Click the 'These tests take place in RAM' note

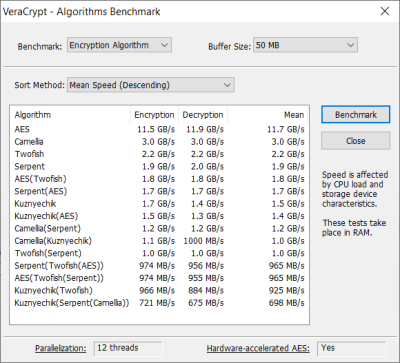click(x=354, y=228)
